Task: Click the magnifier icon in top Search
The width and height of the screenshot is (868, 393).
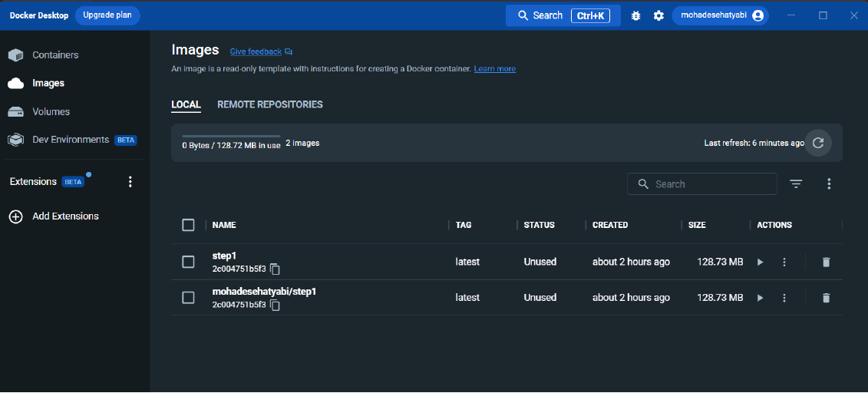Action: [523, 15]
